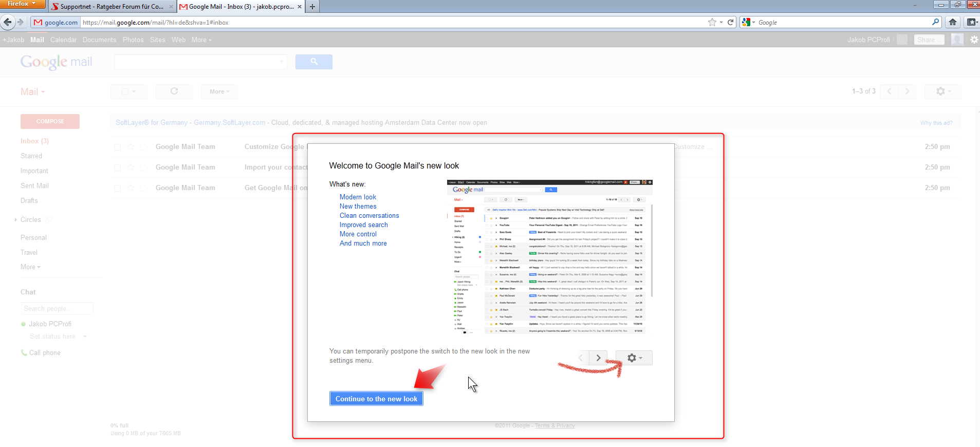
Task: Click the refresh mail button
Action: pos(174,91)
